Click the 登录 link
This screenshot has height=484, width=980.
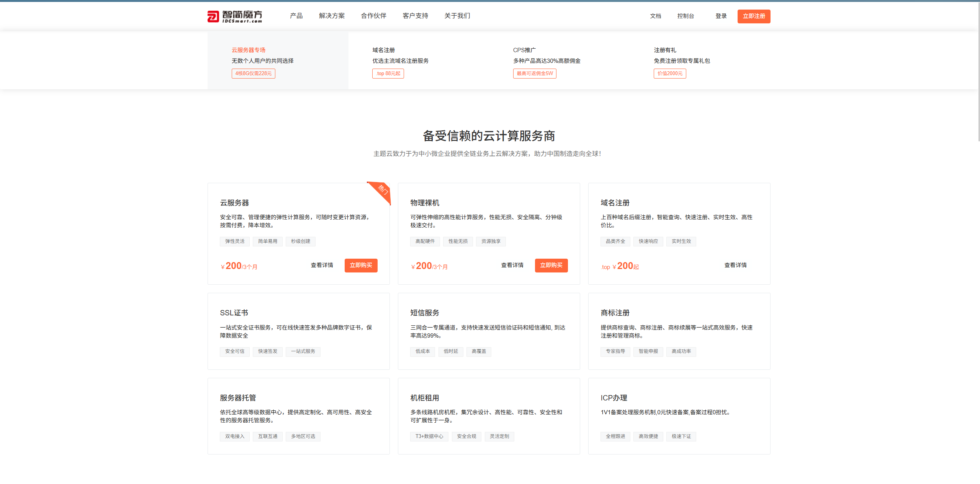coord(721,16)
